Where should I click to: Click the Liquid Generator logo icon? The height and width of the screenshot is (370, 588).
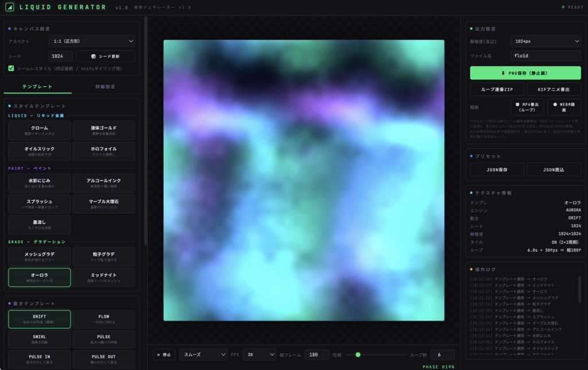point(10,7)
